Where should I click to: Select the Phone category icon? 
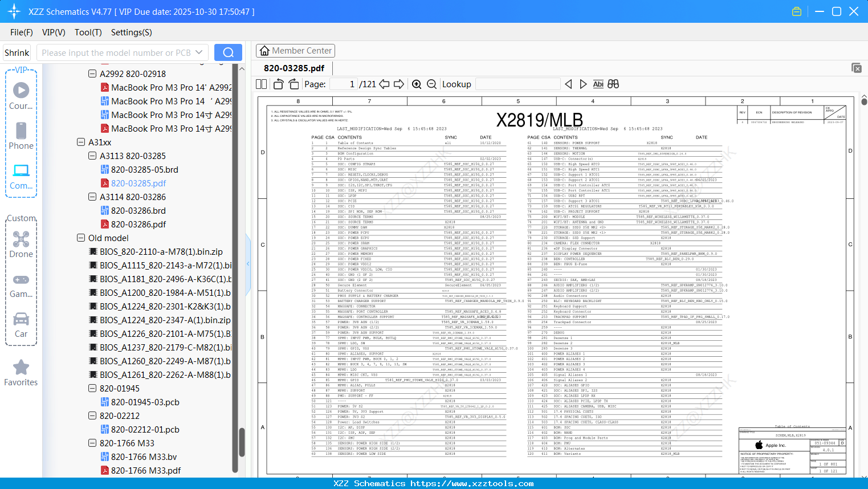tap(21, 136)
